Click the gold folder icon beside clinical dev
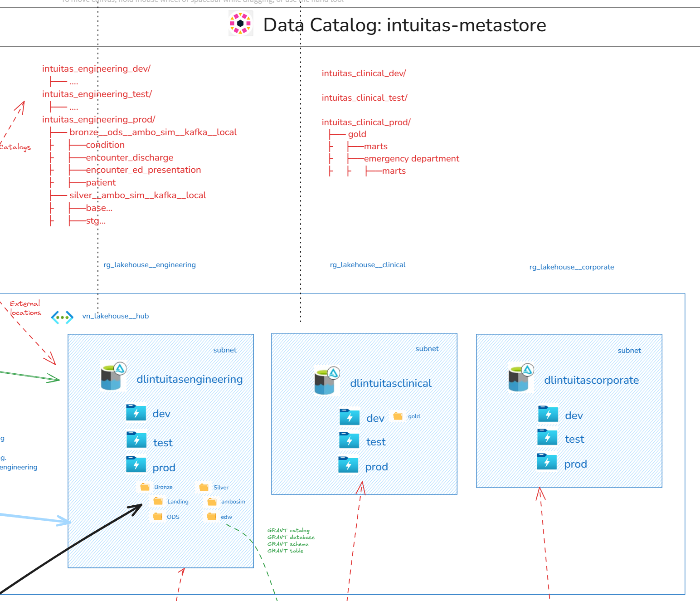700x601 pixels. click(398, 416)
